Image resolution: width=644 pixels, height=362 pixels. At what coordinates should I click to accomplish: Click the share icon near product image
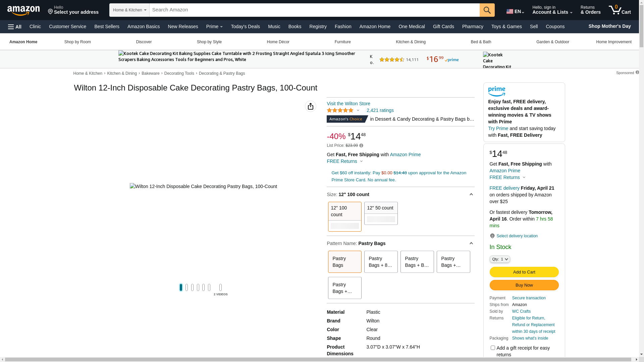click(310, 106)
